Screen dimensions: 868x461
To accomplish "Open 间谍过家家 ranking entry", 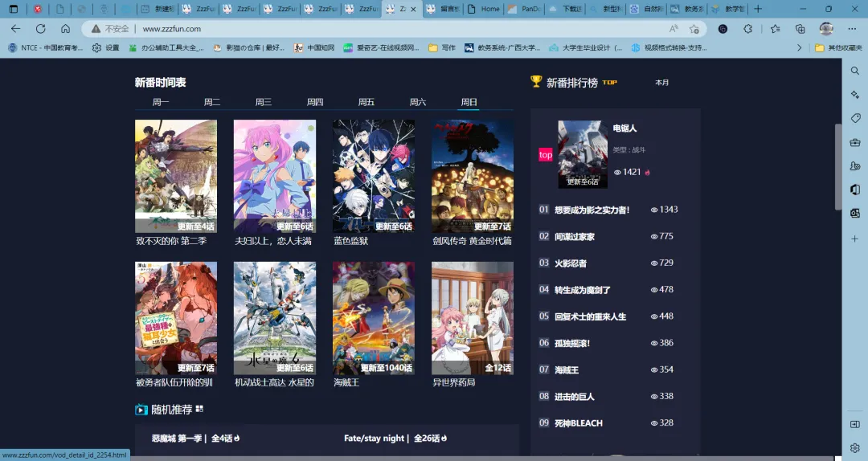I will [x=575, y=237].
